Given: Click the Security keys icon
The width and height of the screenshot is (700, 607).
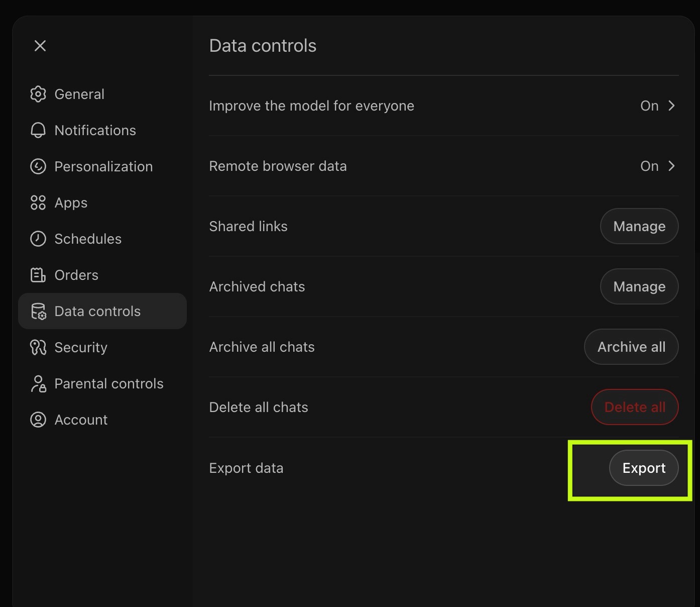Looking at the screenshot, I should [38, 347].
